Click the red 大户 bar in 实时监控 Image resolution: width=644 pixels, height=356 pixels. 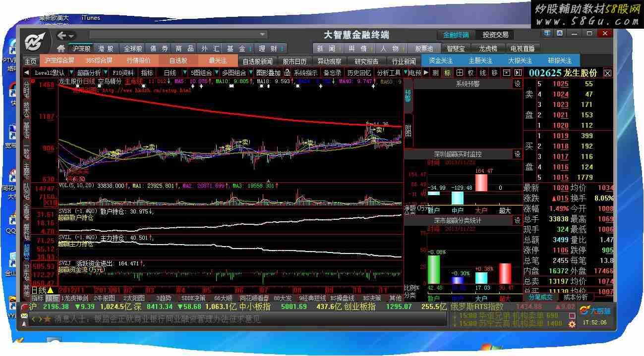481,183
